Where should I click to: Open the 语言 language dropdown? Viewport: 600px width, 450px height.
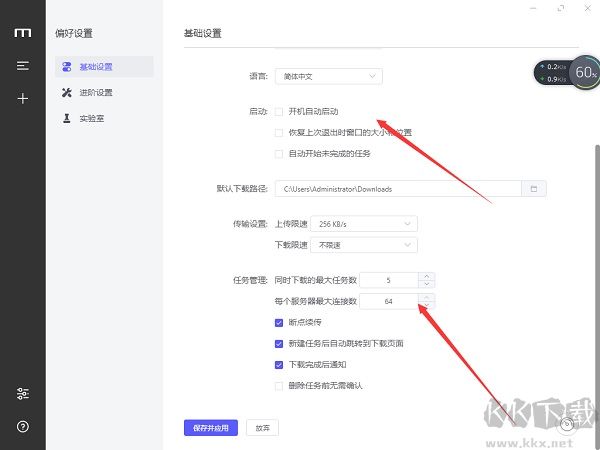pos(329,77)
